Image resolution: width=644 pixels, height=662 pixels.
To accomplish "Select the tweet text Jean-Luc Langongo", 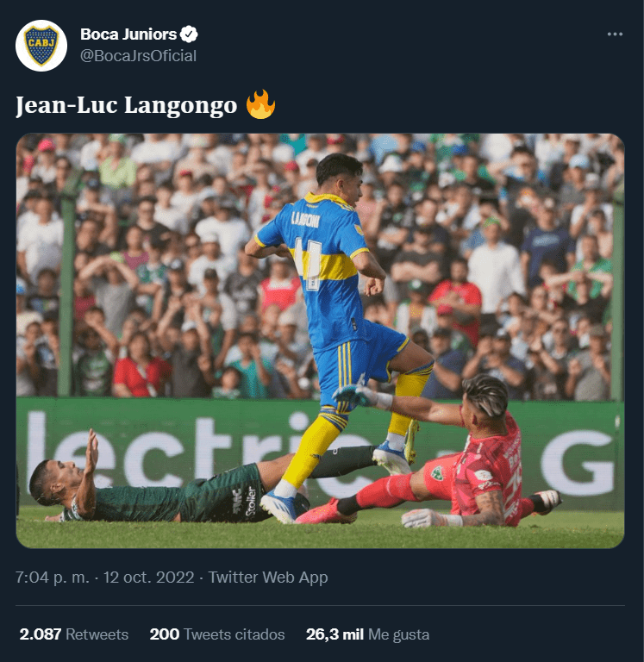I will 126,105.
